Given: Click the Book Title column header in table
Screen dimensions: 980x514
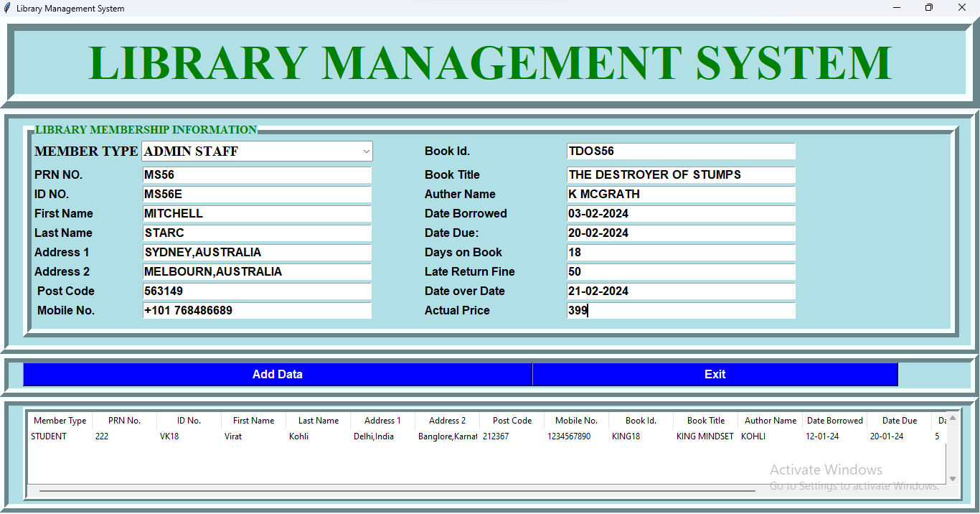Looking at the screenshot, I should pos(705,421).
